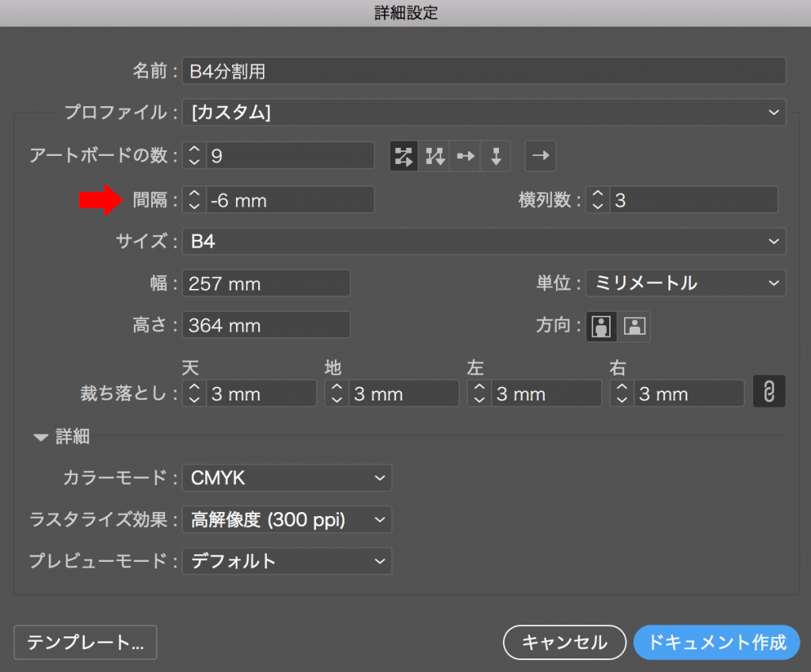Click the 間隔 stepper arrows

click(x=194, y=200)
